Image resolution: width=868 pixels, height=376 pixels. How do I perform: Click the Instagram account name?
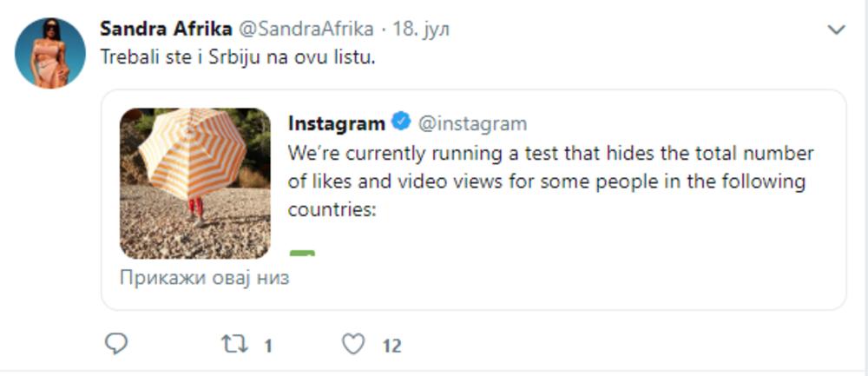[336, 123]
